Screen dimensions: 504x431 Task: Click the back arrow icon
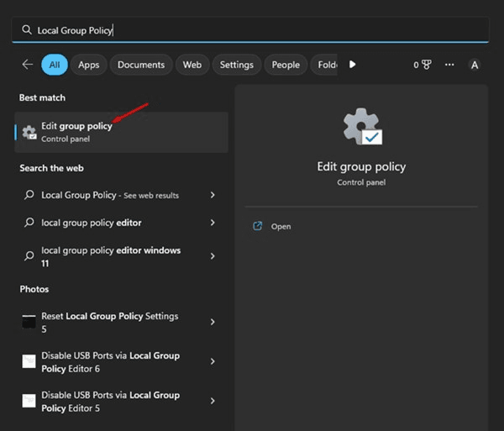(x=28, y=65)
